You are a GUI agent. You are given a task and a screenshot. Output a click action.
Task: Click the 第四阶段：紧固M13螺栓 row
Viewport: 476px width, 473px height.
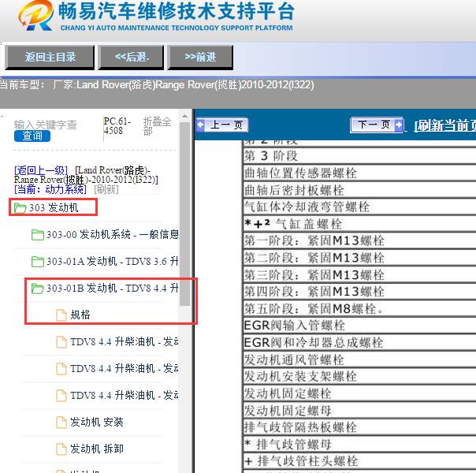359,292
